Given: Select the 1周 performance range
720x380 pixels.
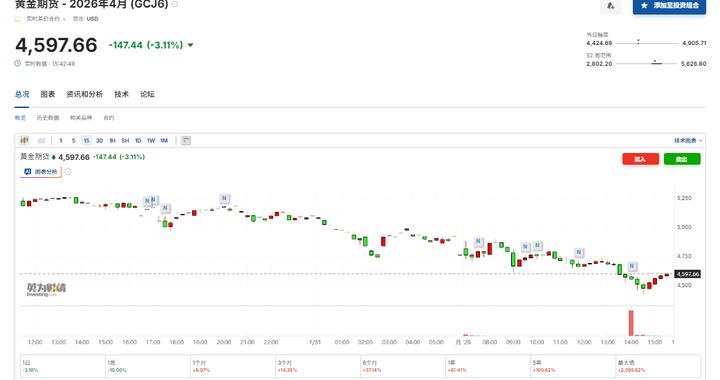Looking at the screenshot, I should (x=148, y=366).
